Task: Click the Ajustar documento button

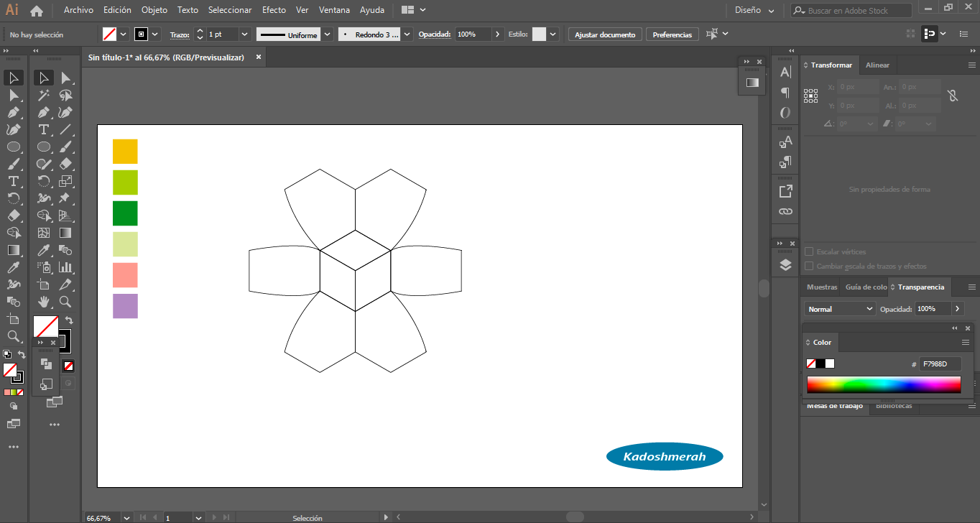Action: pos(605,34)
